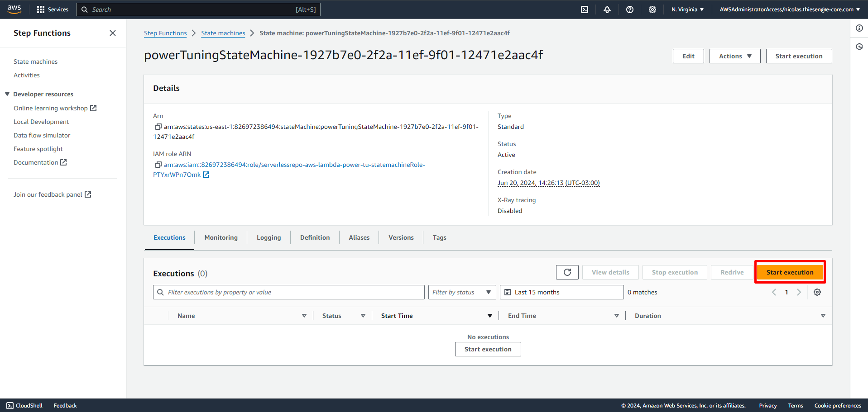Open the Actions dropdown button
The width and height of the screenshot is (868, 412).
click(735, 56)
